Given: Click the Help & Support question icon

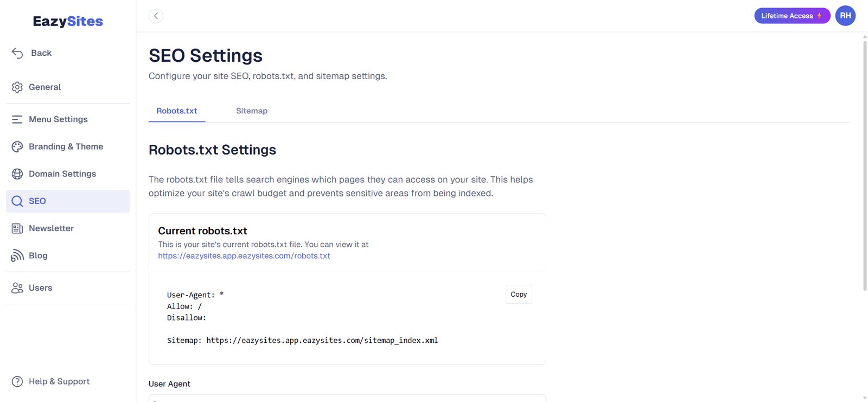Looking at the screenshot, I should (17, 381).
